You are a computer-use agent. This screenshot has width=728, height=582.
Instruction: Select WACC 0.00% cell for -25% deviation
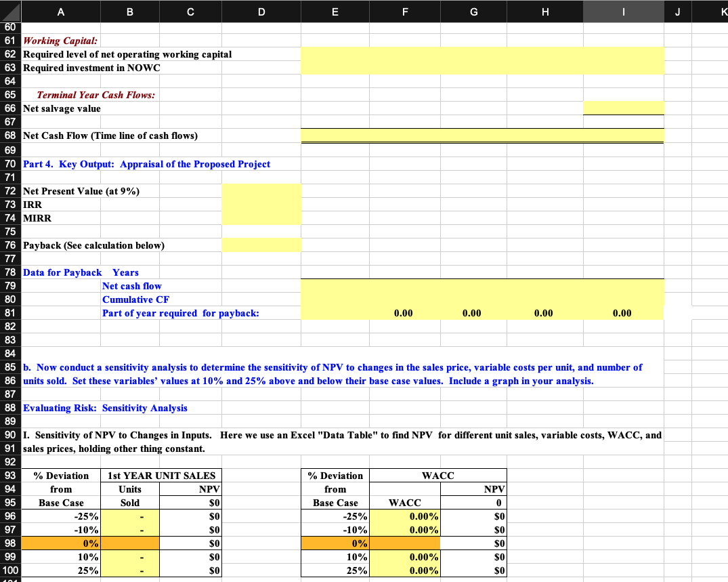tap(405, 516)
